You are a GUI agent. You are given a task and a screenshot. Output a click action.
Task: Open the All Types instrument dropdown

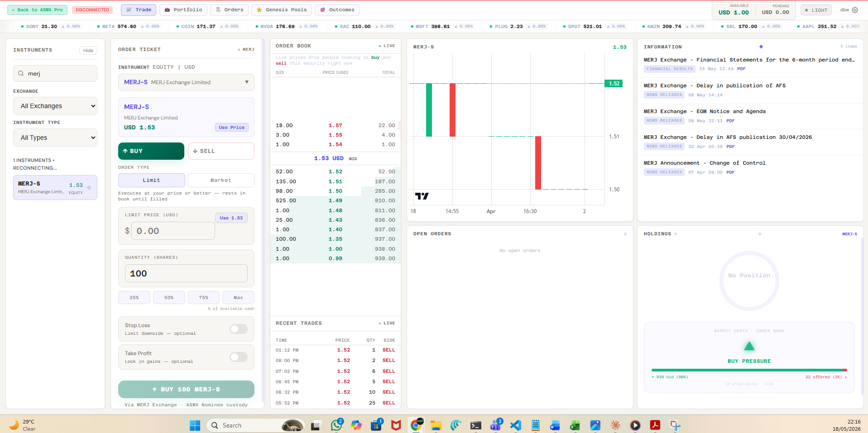pos(55,138)
